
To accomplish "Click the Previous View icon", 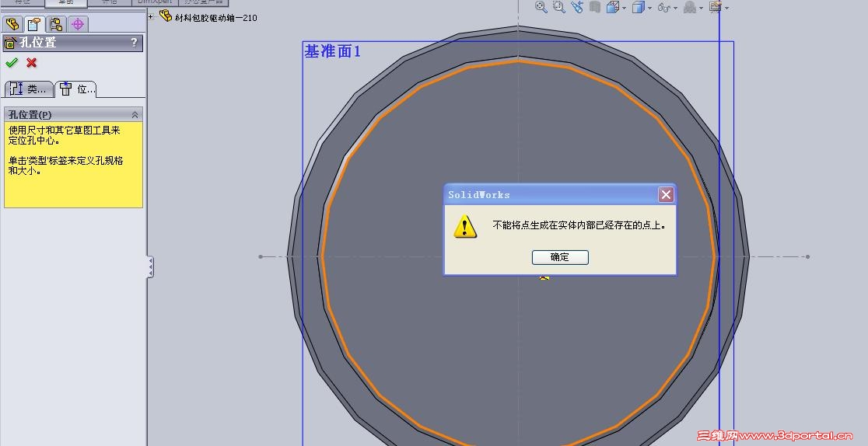I will 577,7.
